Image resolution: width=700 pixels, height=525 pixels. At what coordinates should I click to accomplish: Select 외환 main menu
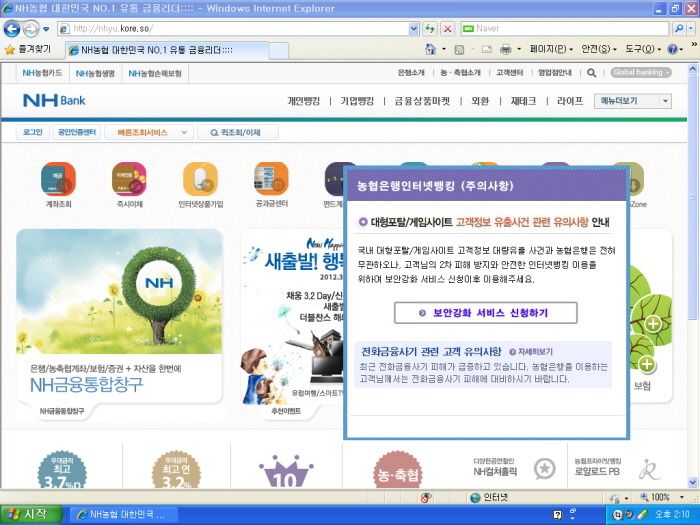point(480,101)
